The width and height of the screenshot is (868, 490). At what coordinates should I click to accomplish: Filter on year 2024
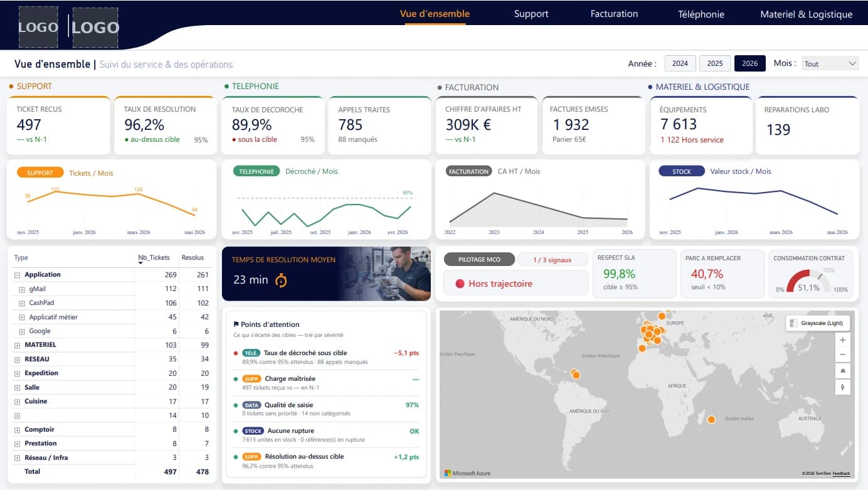[680, 63]
